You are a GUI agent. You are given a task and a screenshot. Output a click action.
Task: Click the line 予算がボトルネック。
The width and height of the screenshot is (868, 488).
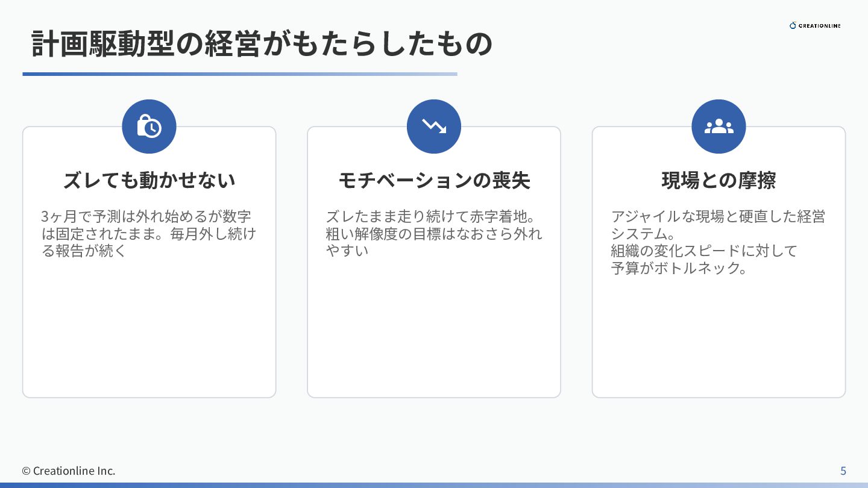point(679,268)
